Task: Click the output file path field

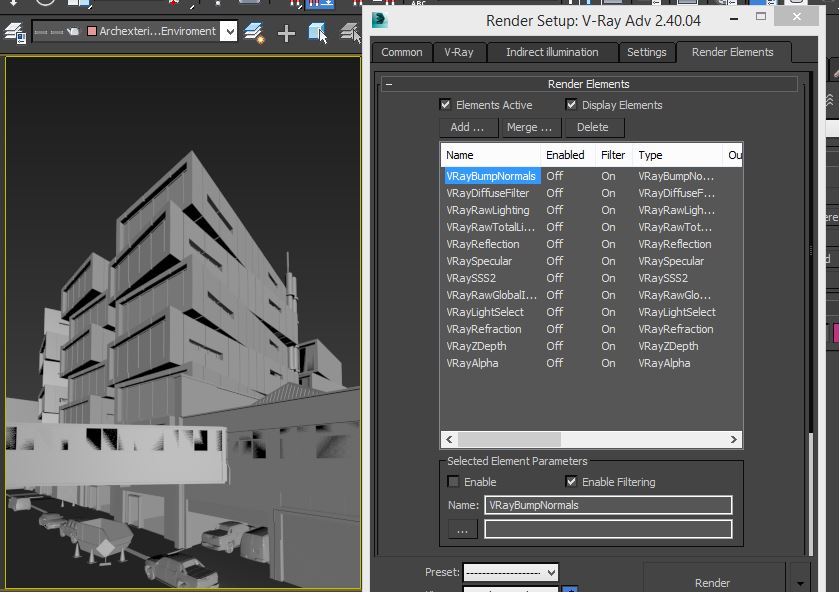Action: (x=608, y=529)
